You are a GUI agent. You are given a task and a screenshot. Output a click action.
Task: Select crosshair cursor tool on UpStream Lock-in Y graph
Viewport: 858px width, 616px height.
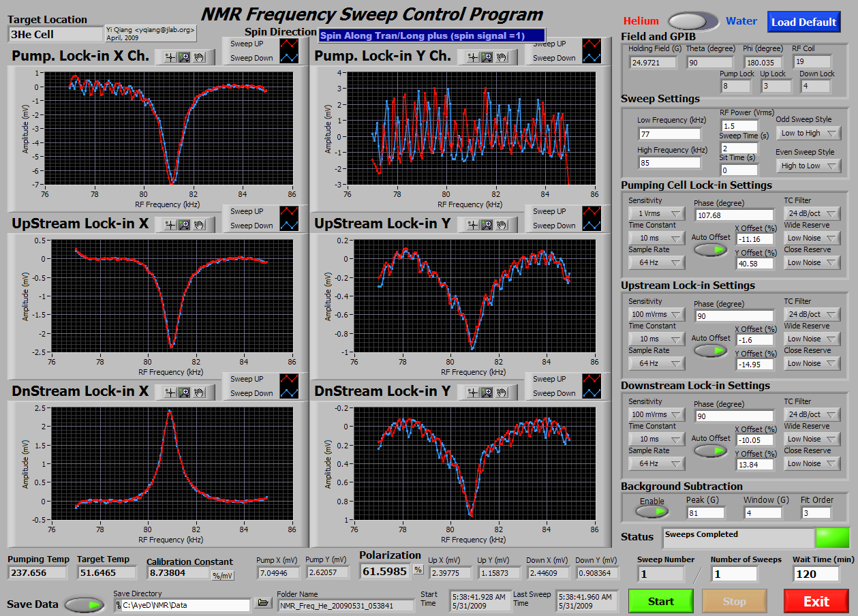coord(473,225)
